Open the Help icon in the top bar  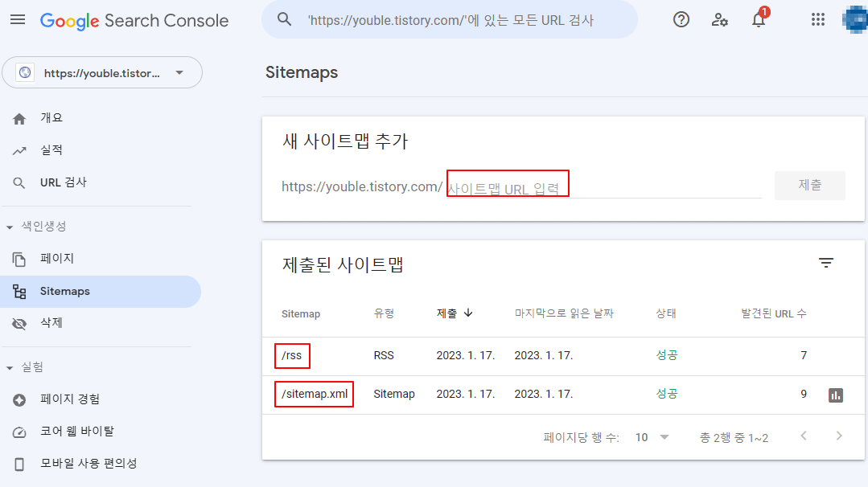click(681, 19)
